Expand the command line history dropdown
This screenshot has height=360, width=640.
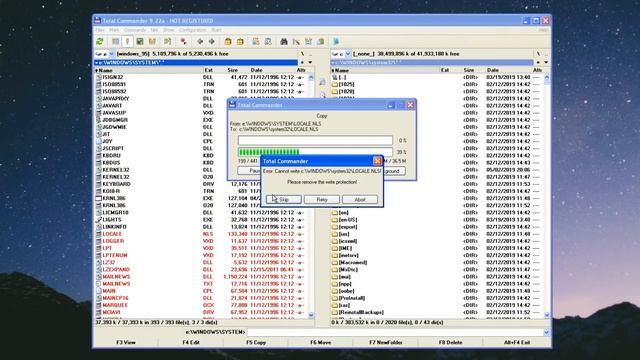[x=546, y=332]
